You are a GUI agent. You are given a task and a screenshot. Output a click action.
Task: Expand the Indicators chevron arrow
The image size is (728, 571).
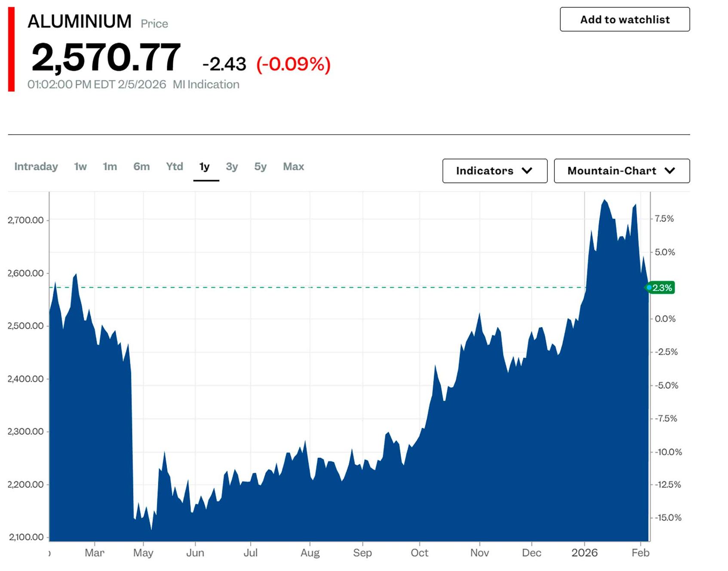[x=527, y=171]
